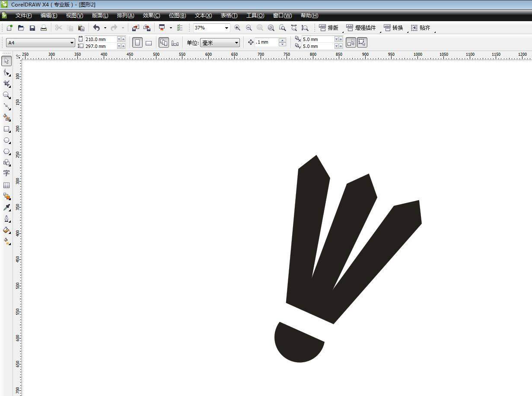
Task: Select the Smart Fill tool
Action: (x=6, y=117)
